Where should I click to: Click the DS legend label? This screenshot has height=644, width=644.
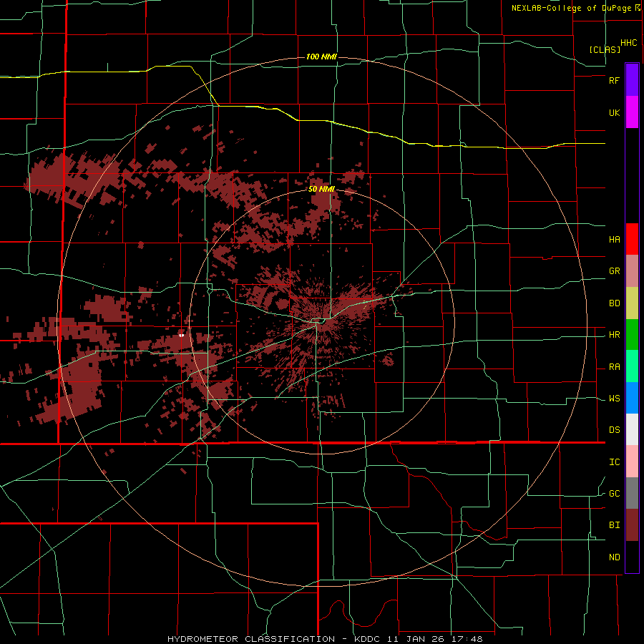pos(615,430)
